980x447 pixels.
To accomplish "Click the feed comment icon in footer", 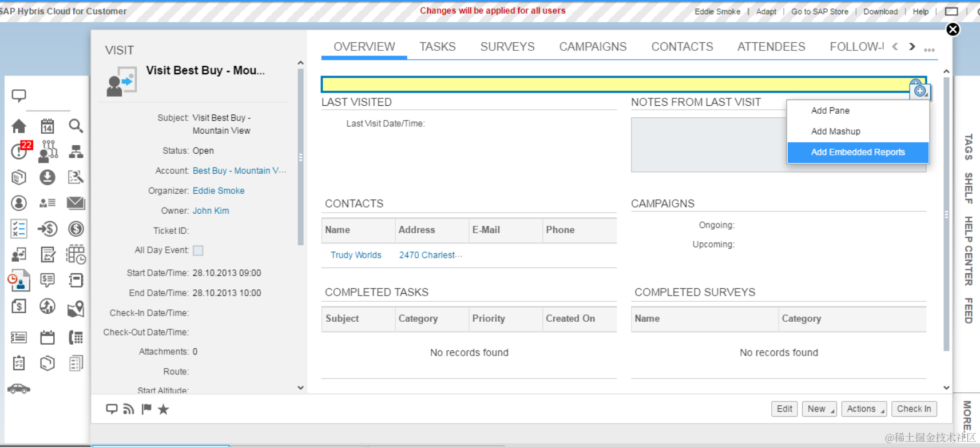I will (x=112, y=409).
